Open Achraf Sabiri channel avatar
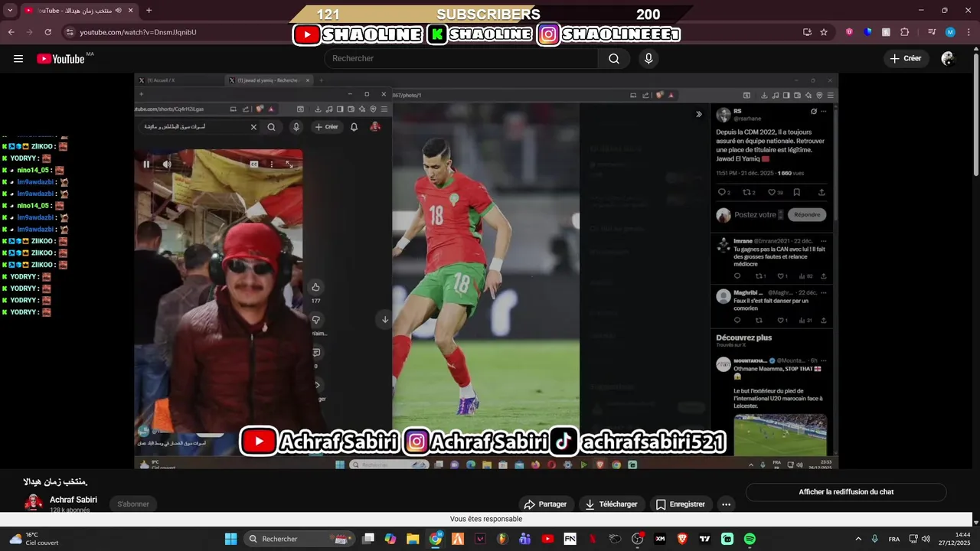980x551 pixels. coord(34,503)
